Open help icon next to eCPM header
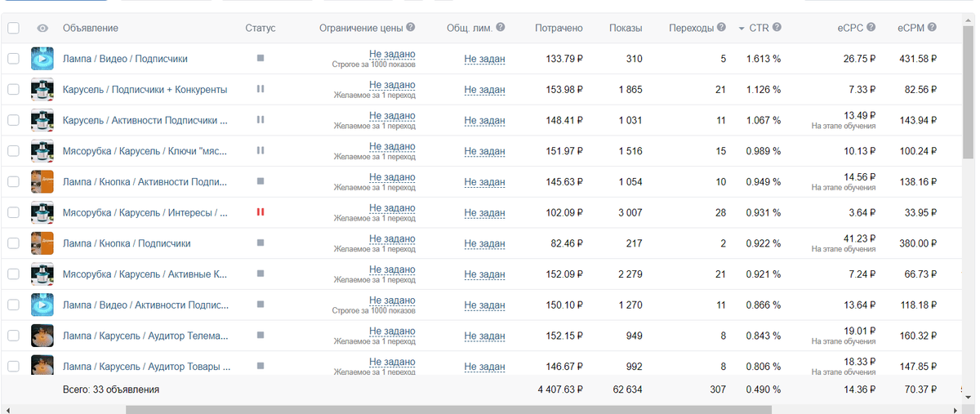 pos(932,27)
